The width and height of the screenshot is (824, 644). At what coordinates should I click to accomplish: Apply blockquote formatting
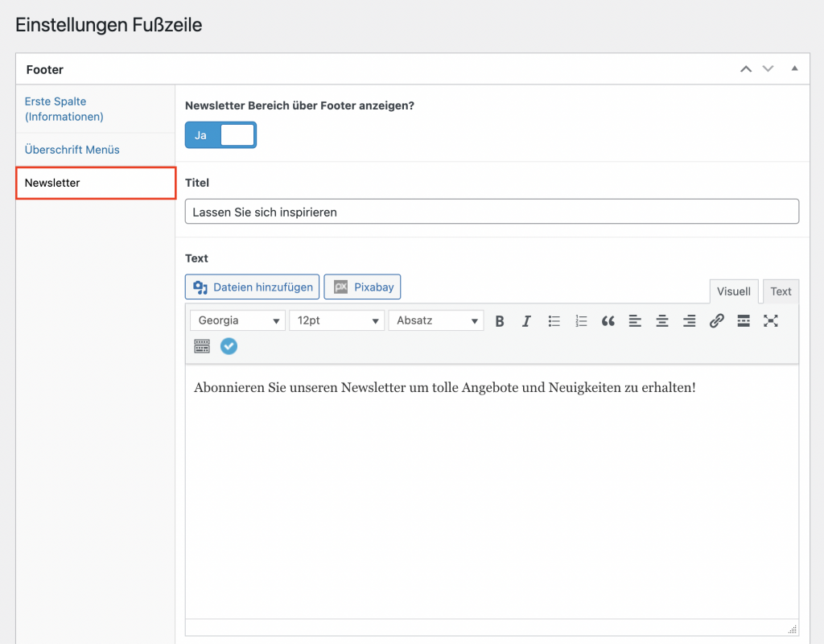(608, 321)
